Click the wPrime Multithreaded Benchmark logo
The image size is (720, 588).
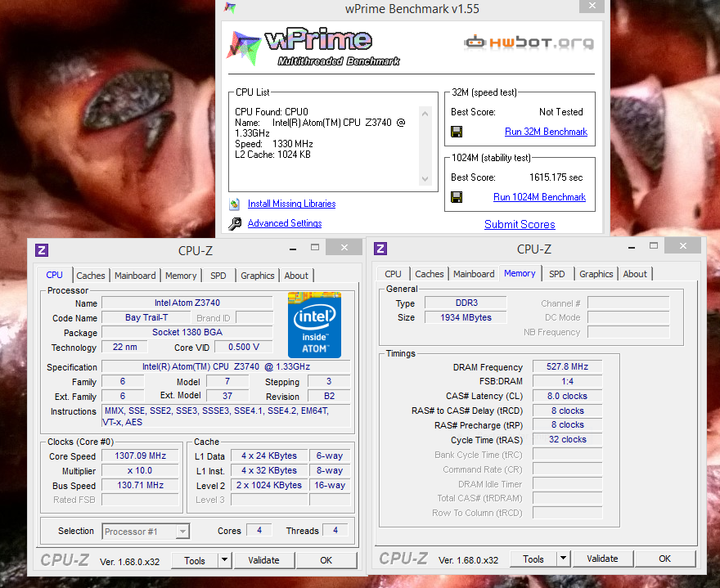click(313, 47)
